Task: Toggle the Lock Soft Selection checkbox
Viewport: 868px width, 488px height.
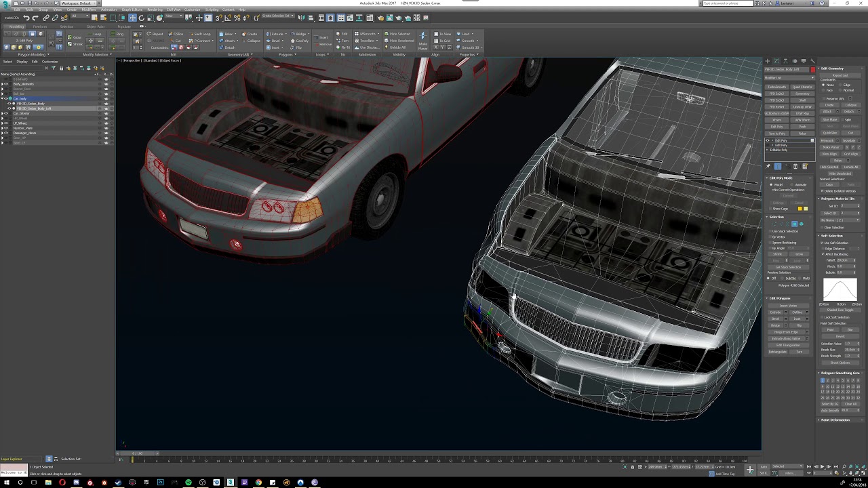Action: (822, 317)
